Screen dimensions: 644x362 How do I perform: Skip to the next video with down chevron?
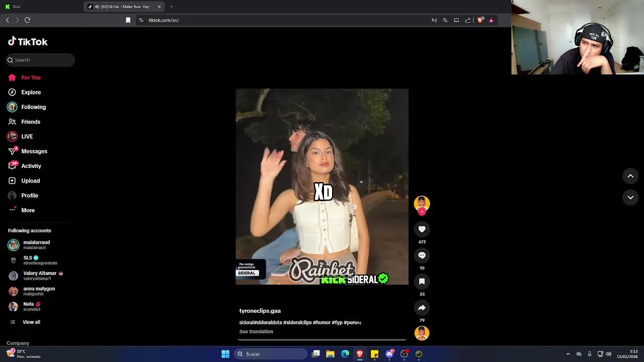click(630, 198)
